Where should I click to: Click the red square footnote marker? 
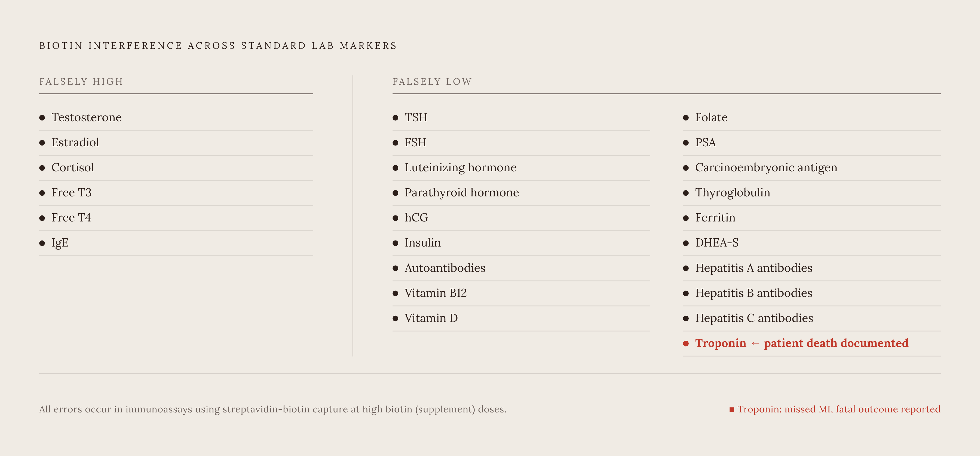tap(731, 410)
